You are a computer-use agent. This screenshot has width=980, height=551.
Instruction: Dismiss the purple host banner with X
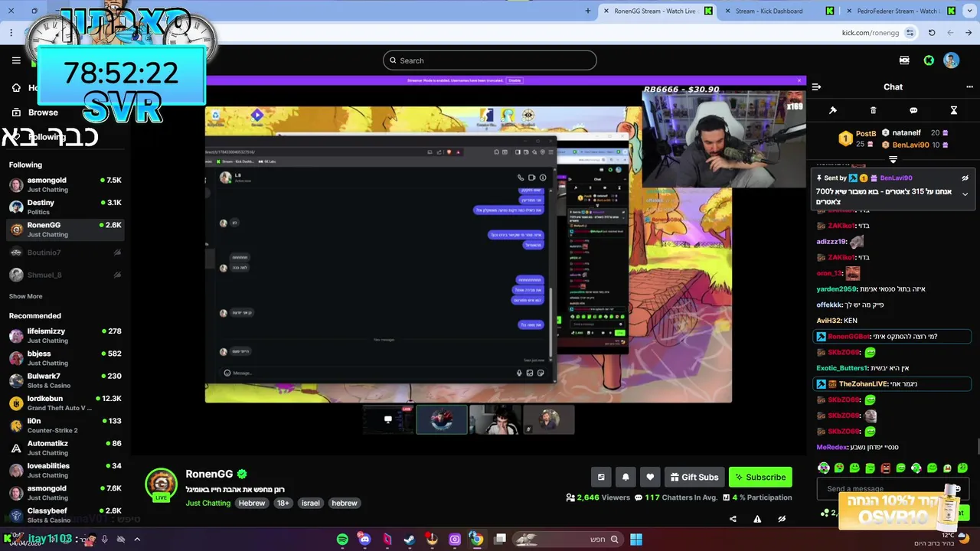pos(799,80)
